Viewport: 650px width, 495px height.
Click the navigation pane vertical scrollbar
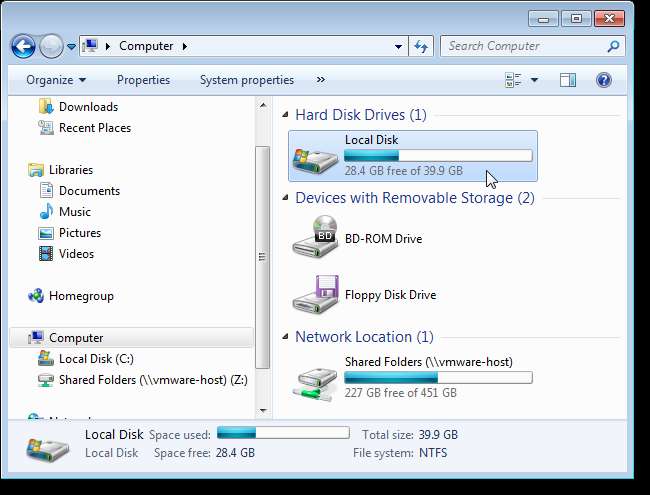click(x=263, y=250)
